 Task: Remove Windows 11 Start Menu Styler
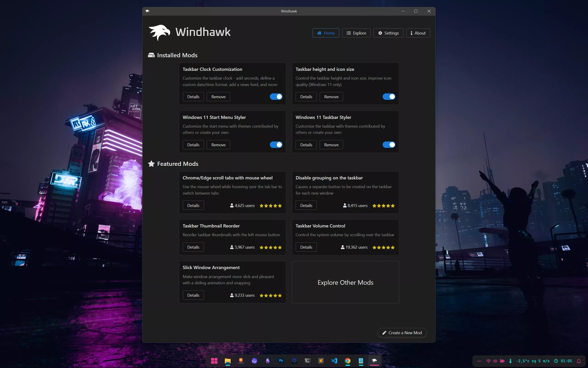pos(218,145)
